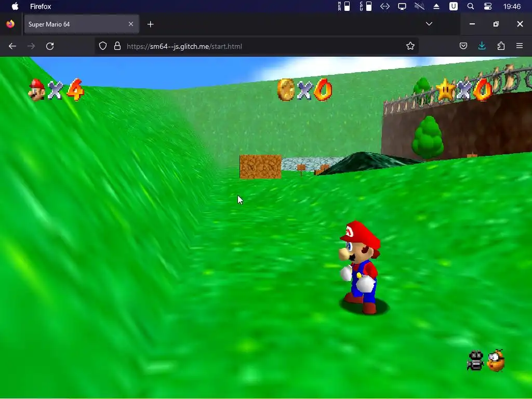Screen dimensions: 532x399
Task: View site security padlock info
Action: 117,46
